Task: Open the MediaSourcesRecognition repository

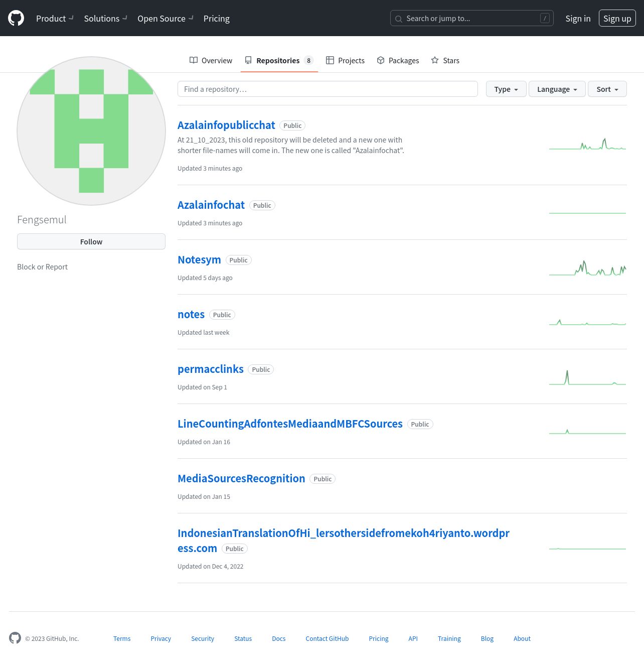Action: (x=241, y=478)
